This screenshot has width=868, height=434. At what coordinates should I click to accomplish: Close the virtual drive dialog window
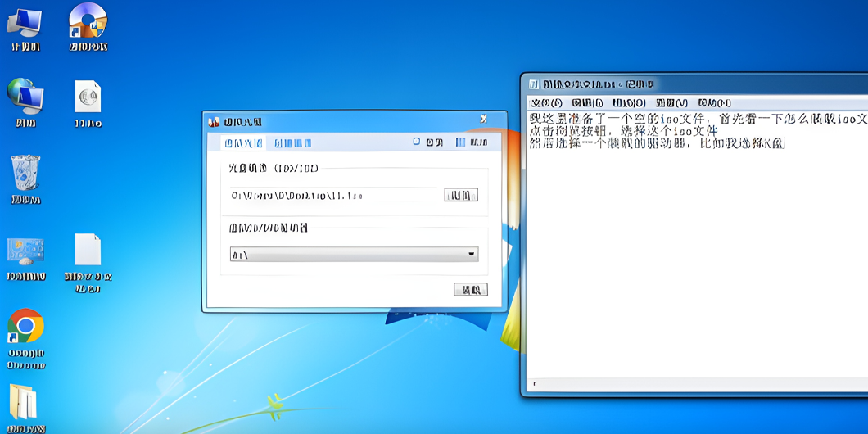[484, 120]
